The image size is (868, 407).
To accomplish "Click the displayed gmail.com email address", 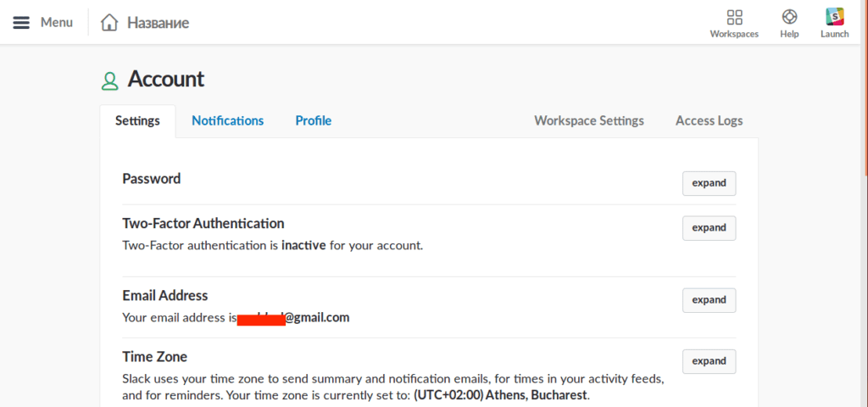I will pyautogui.click(x=293, y=318).
